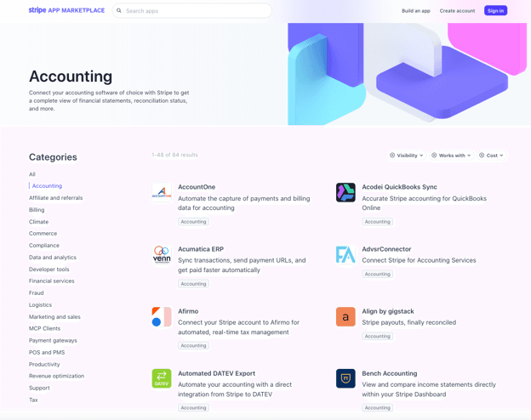
Task: Open the Bench Accounting title link
Action: coord(390,373)
